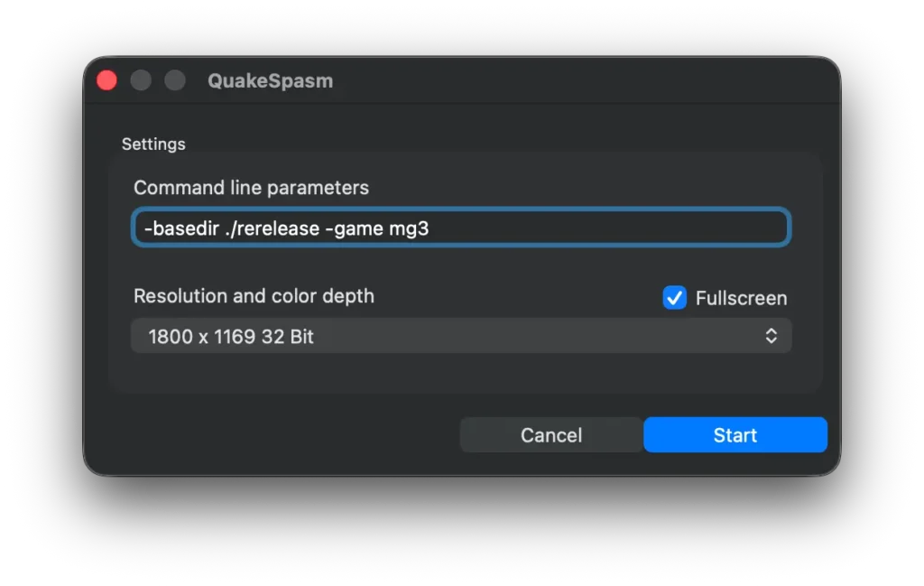
Task: Click the ./rerelease path inside parameters field
Action: [x=273, y=228]
